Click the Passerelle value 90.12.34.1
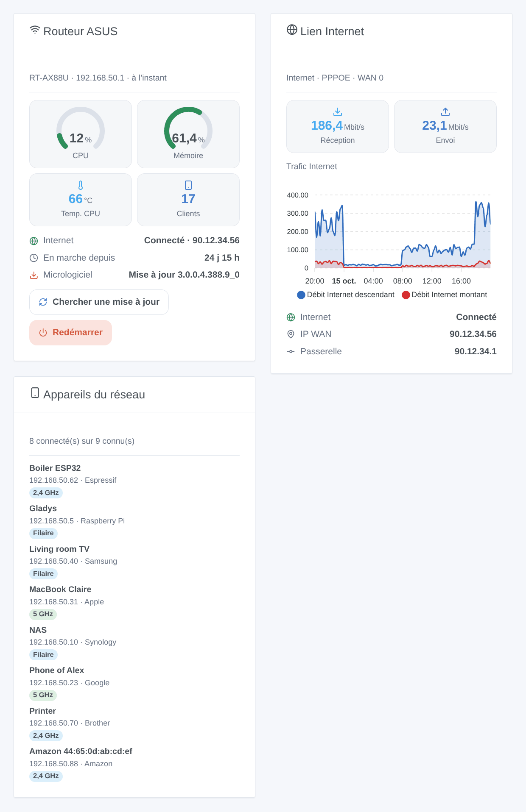Image resolution: width=526 pixels, height=812 pixels. tap(476, 351)
